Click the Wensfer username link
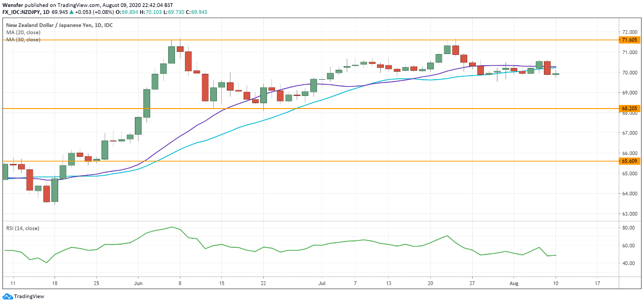 point(14,5)
